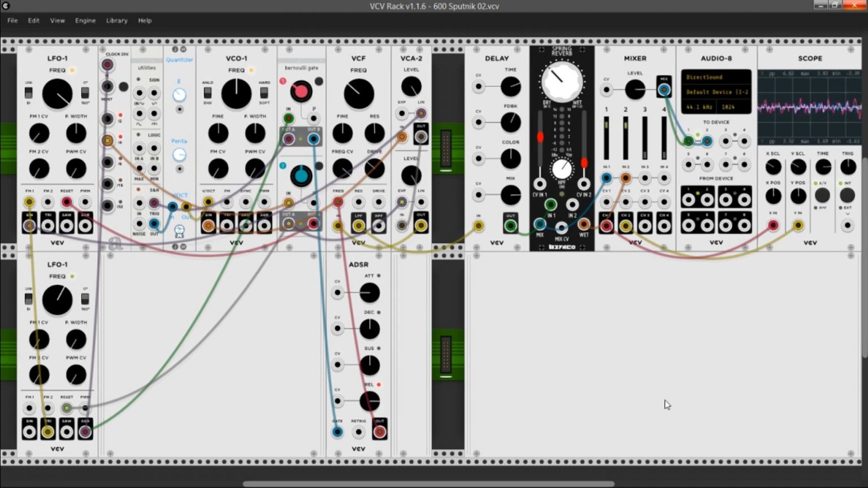Viewport: 868px width, 488px height.
Task: Click the MIXER MIX output jack
Action: click(x=664, y=89)
